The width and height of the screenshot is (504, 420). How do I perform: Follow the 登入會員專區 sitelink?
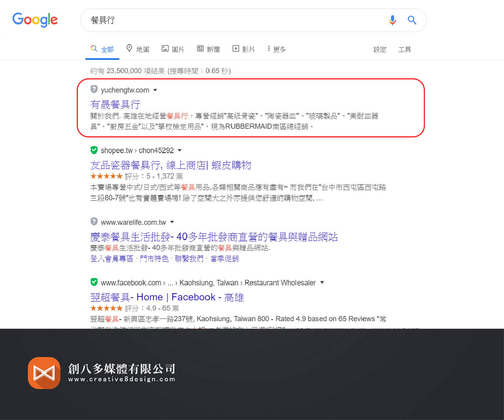112,259
